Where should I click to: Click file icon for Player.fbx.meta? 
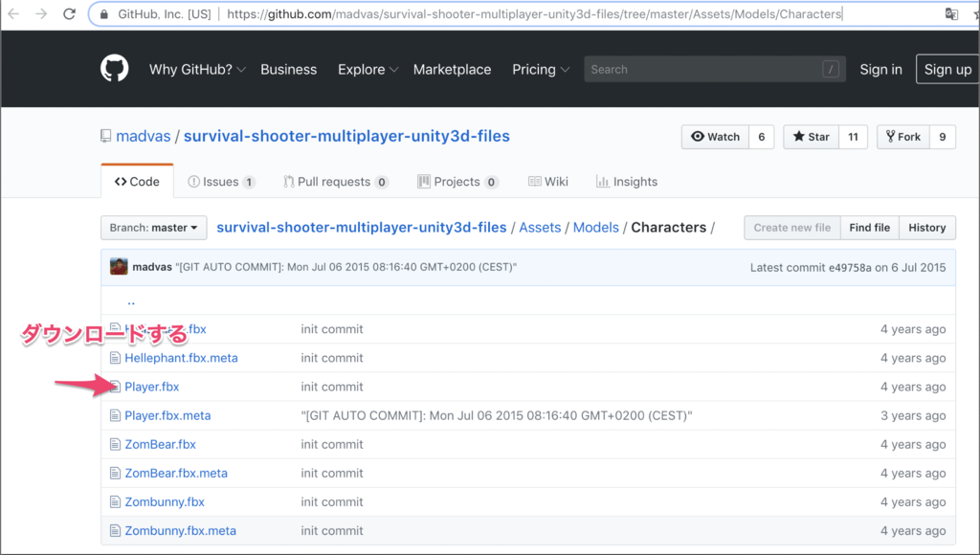[x=115, y=415]
